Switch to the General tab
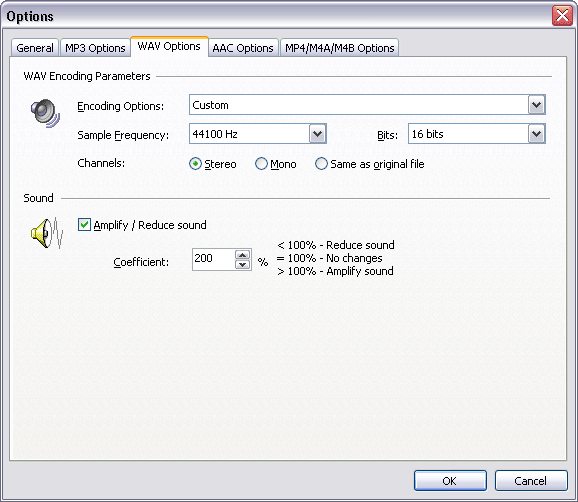578x502 pixels. (35, 48)
